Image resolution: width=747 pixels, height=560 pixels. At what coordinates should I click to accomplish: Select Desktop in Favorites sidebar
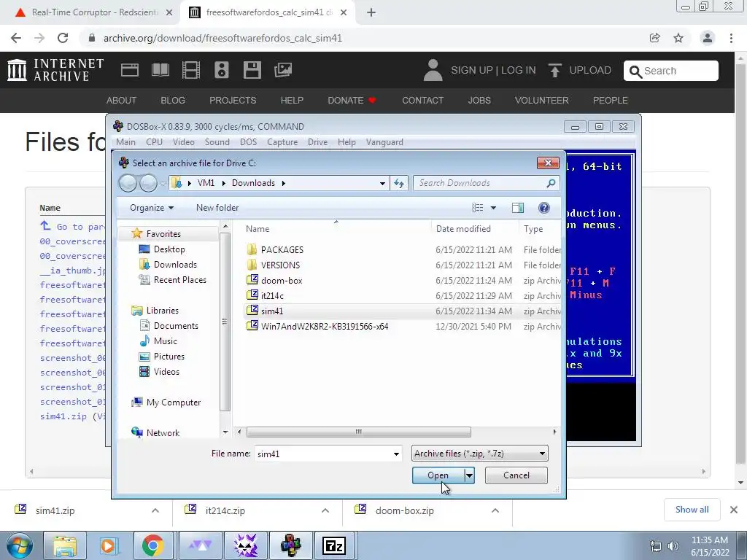point(169,249)
